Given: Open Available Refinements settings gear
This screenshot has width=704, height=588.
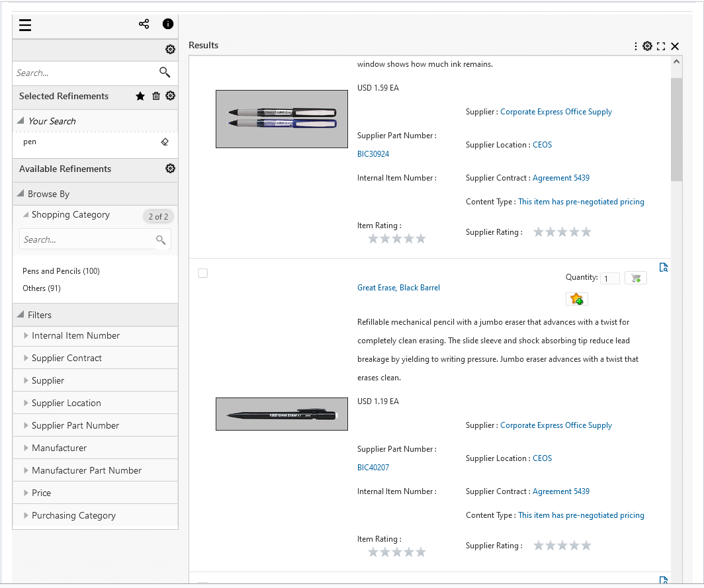Looking at the screenshot, I should (170, 169).
